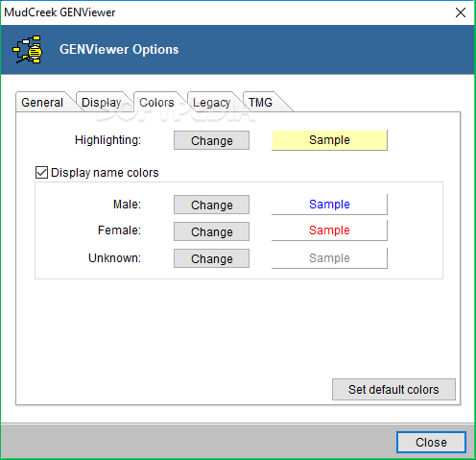Click the gray Unknown sample swatch
Viewport: 476px width, 460px height.
tap(329, 258)
